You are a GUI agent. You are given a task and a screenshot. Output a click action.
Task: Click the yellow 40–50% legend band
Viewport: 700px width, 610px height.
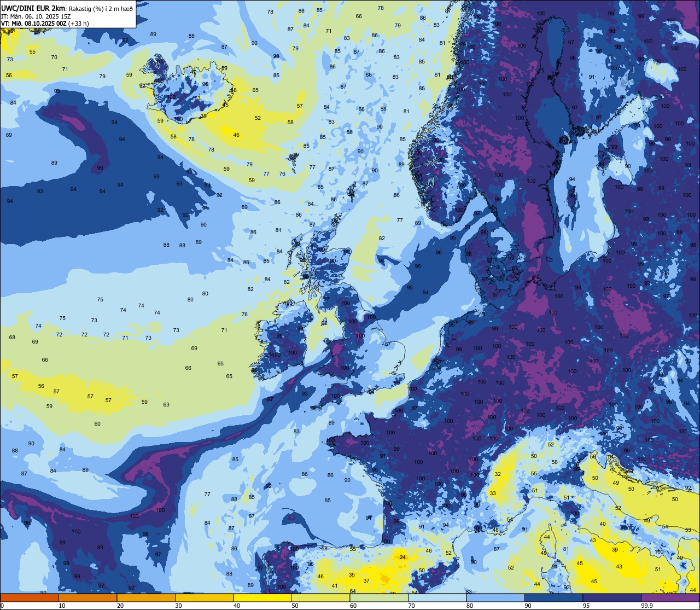point(262,598)
